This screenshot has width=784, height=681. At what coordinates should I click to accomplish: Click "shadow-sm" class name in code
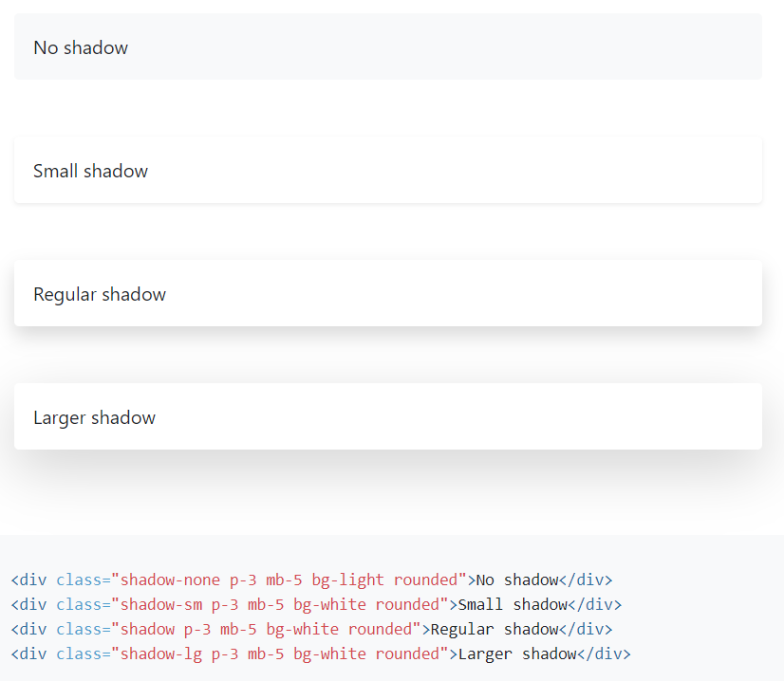pyautogui.click(x=161, y=604)
